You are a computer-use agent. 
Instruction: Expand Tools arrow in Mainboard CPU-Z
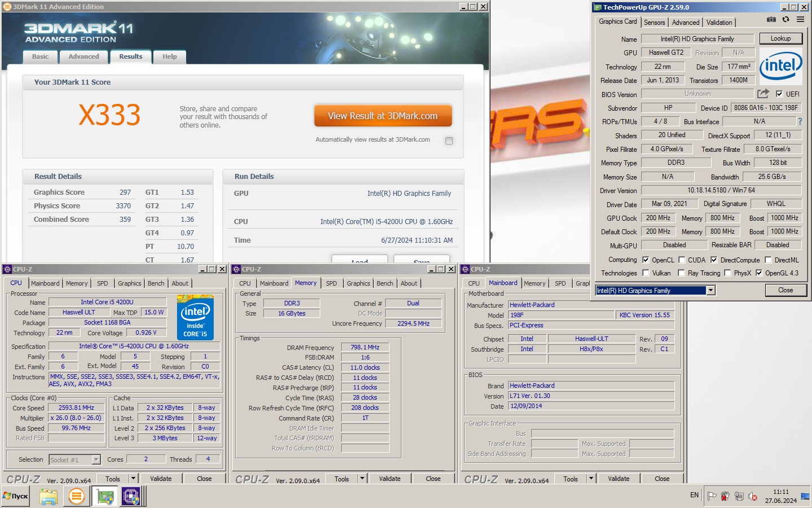coord(592,479)
